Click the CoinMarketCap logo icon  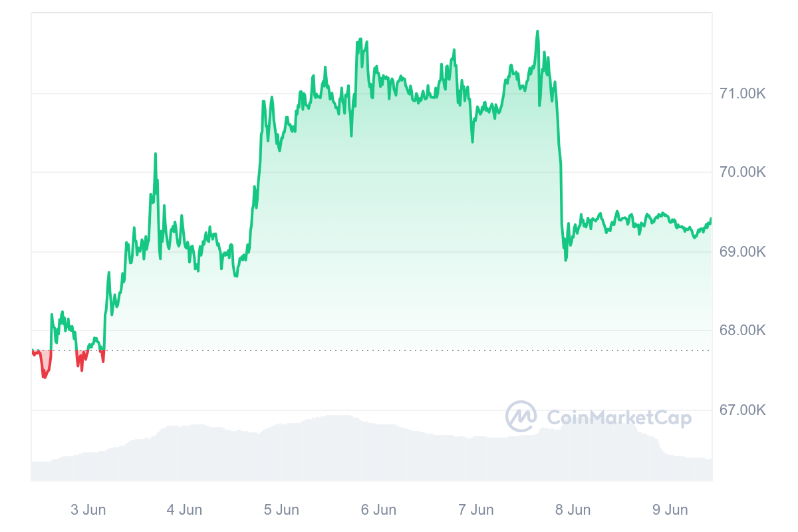click(521, 417)
